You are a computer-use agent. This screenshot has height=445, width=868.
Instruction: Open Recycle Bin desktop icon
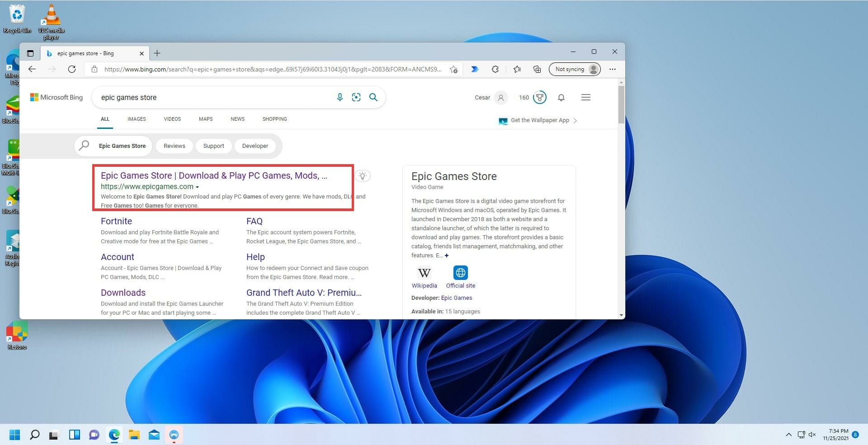(17, 19)
